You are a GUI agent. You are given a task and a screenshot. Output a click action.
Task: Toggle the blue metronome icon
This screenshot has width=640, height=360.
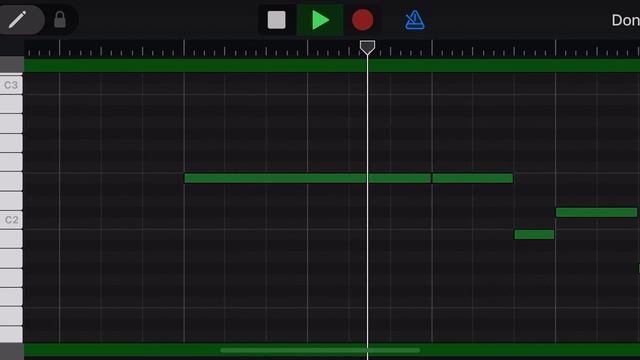[414, 20]
